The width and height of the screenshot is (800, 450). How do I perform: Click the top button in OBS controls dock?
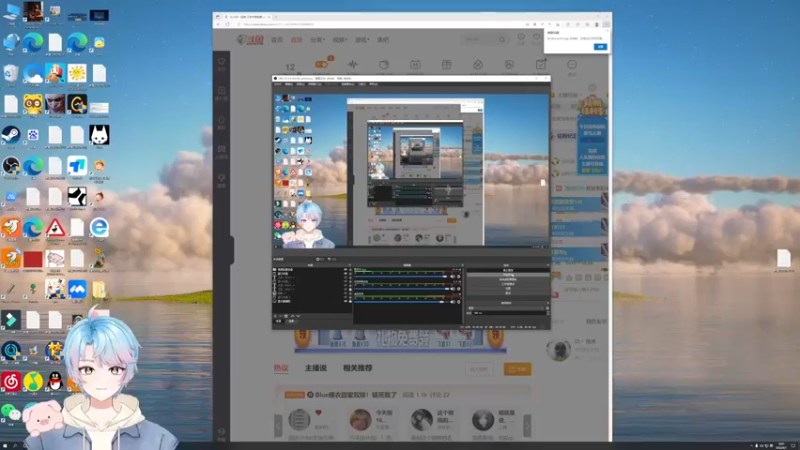508,270
